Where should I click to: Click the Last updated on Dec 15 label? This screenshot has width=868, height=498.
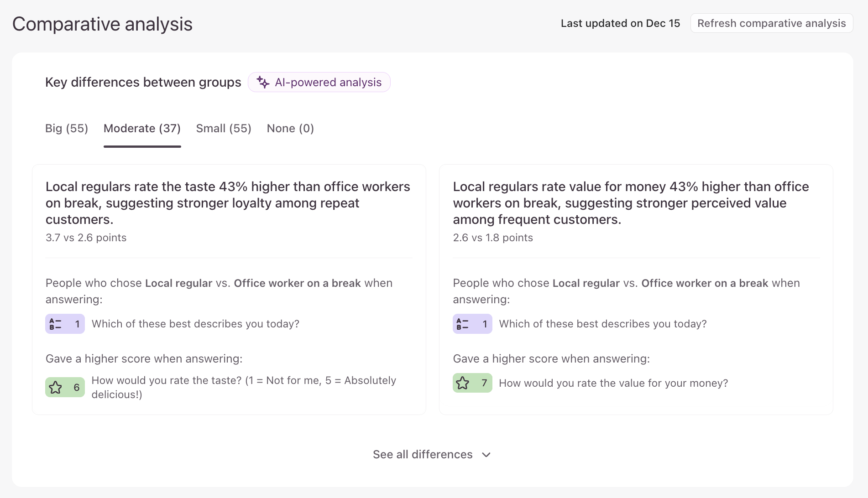[620, 23]
